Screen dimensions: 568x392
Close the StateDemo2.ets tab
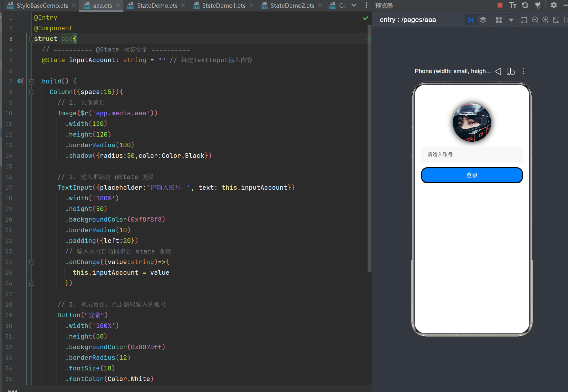click(x=320, y=5)
